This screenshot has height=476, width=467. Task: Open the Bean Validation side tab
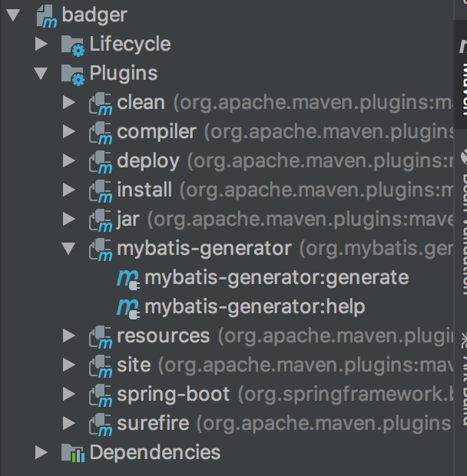(462, 223)
